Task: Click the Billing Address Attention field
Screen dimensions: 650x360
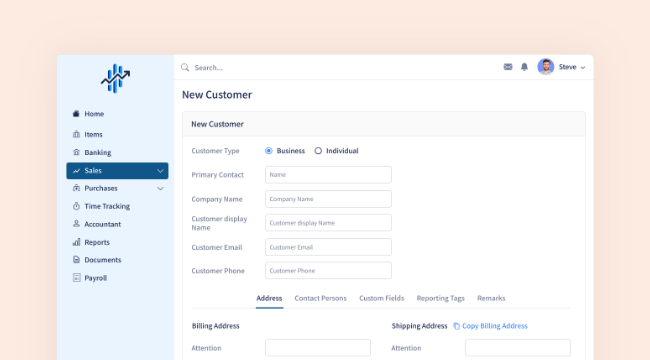Action: [x=318, y=348]
